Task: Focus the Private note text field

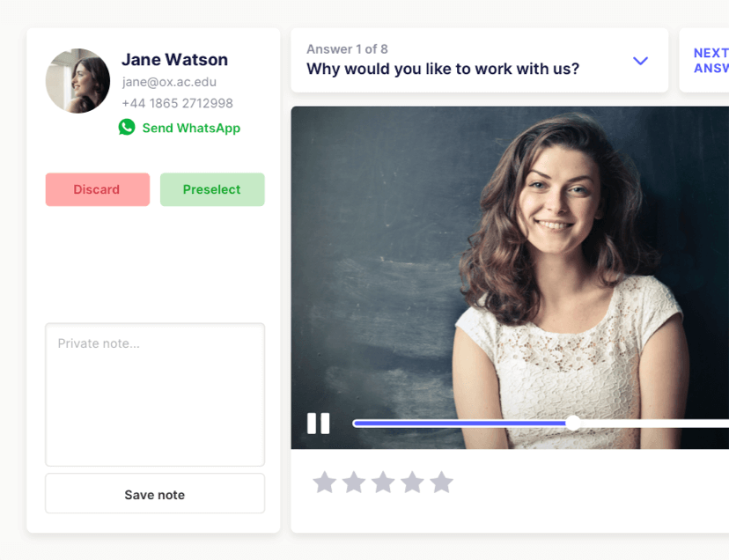Action: pos(155,394)
